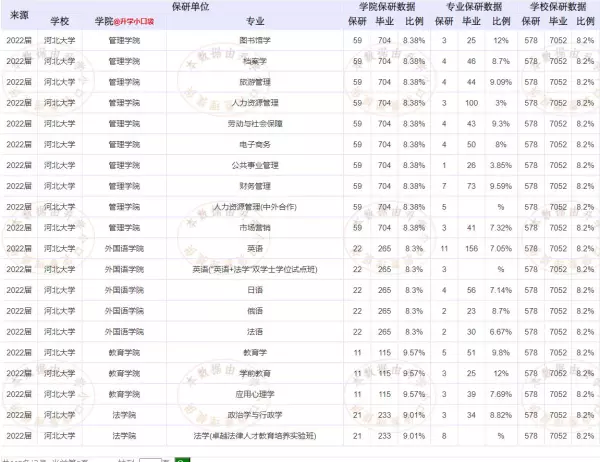Click the 9.8% ratio in 教育学 row
The height and width of the screenshot is (462, 600).
coord(501,353)
